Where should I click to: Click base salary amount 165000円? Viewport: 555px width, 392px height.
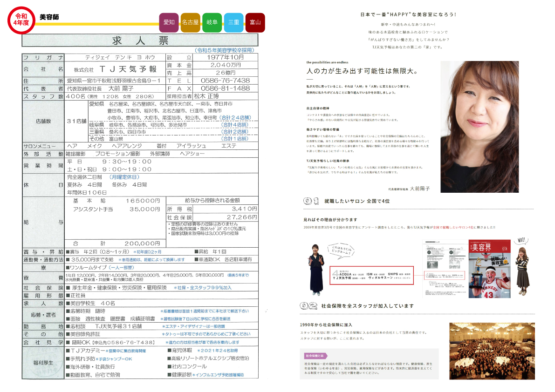(143, 201)
